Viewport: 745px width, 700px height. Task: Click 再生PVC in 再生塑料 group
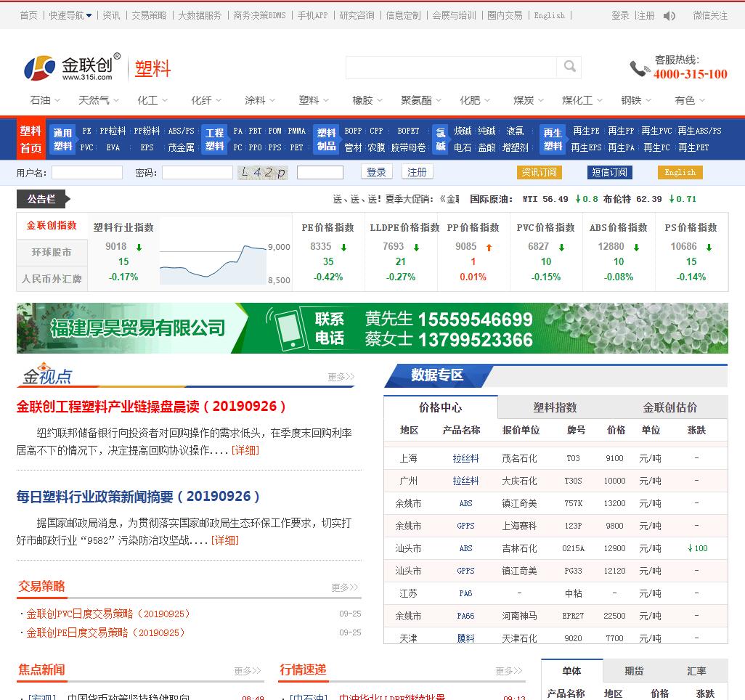656,131
